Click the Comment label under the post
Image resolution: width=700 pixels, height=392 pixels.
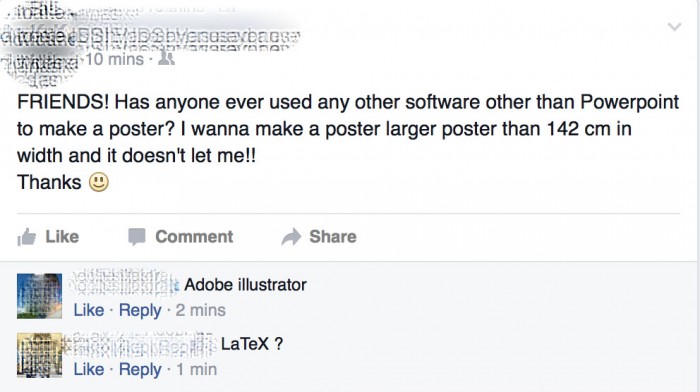194,237
